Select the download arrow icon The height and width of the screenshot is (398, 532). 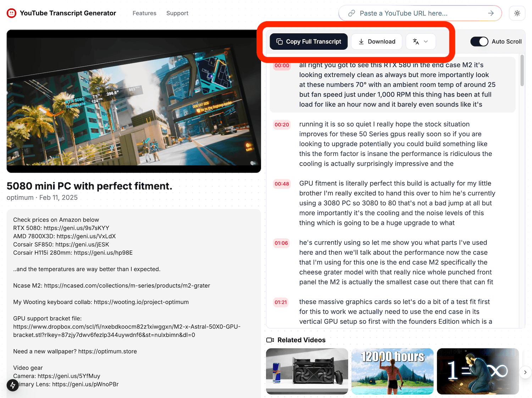coord(361,42)
